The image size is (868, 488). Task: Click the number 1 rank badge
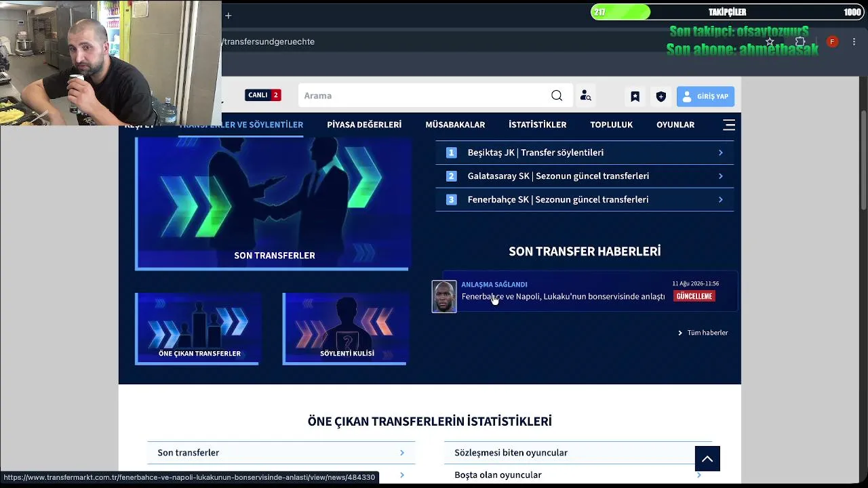coord(451,152)
